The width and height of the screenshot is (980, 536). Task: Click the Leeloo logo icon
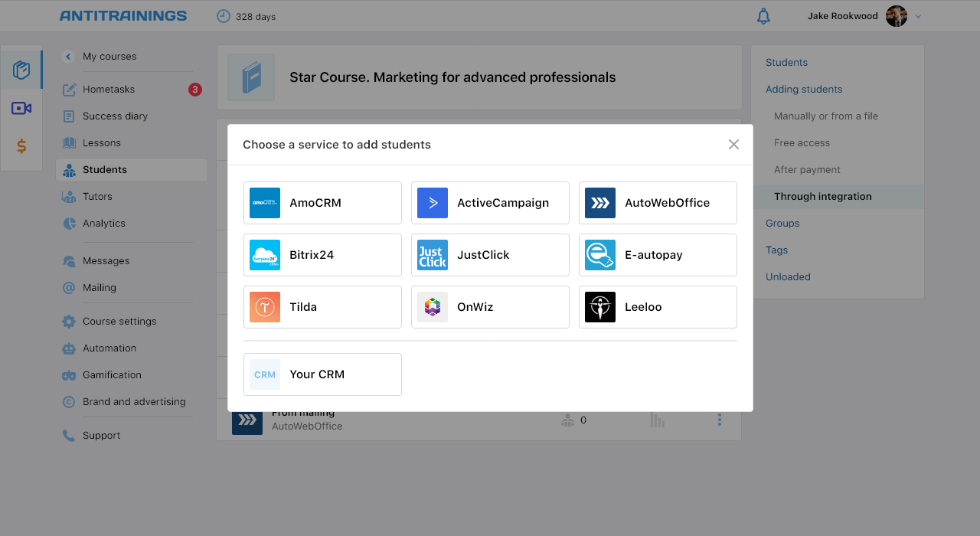[x=600, y=307]
